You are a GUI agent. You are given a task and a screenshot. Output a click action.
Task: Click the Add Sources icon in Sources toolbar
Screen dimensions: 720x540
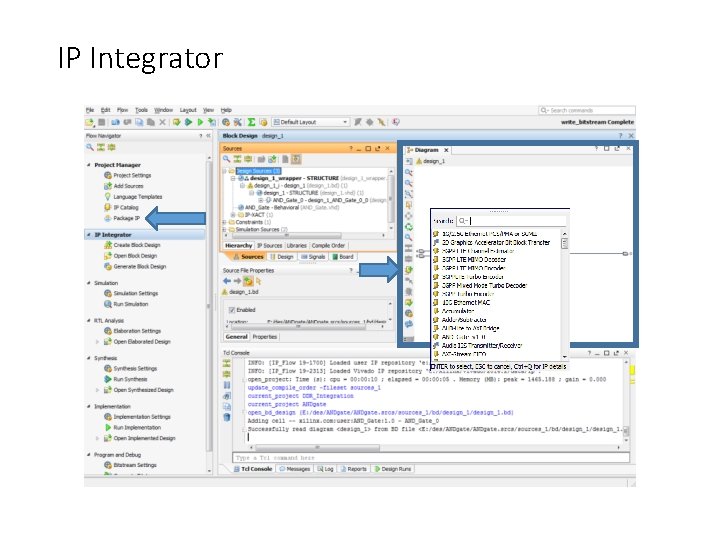pos(272,159)
